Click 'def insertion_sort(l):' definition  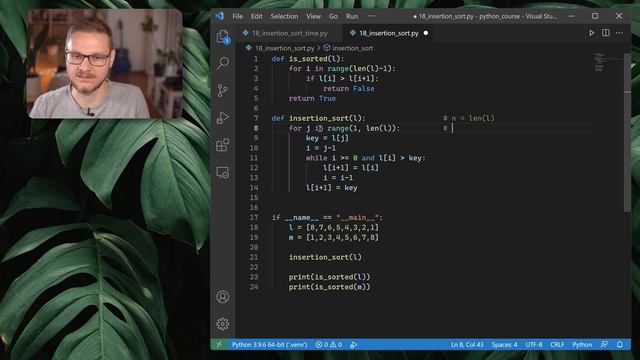click(x=318, y=118)
